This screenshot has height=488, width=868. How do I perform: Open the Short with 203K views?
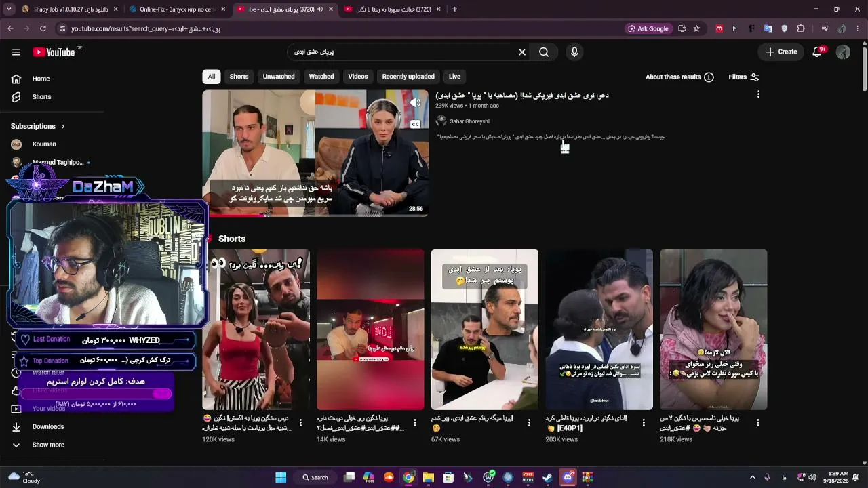tap(599, 330)
